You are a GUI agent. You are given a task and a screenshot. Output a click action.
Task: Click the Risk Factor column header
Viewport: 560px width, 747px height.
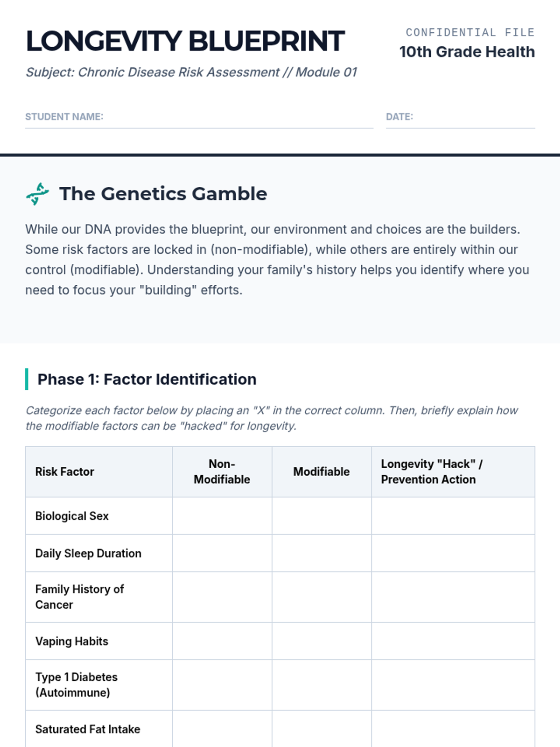pos(65,472)
